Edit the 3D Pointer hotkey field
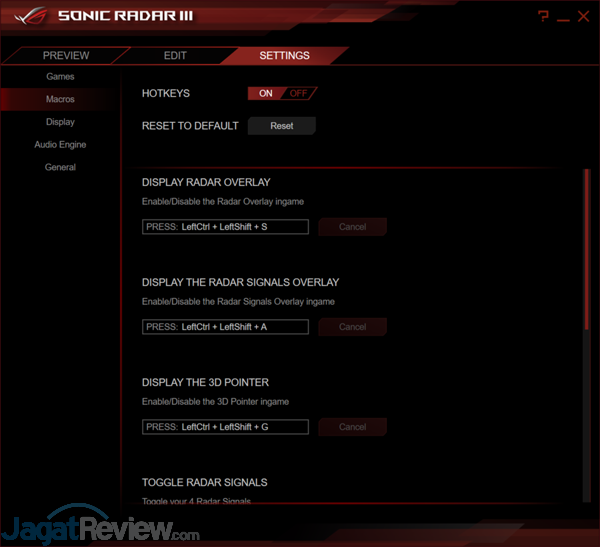 [225, 427]
